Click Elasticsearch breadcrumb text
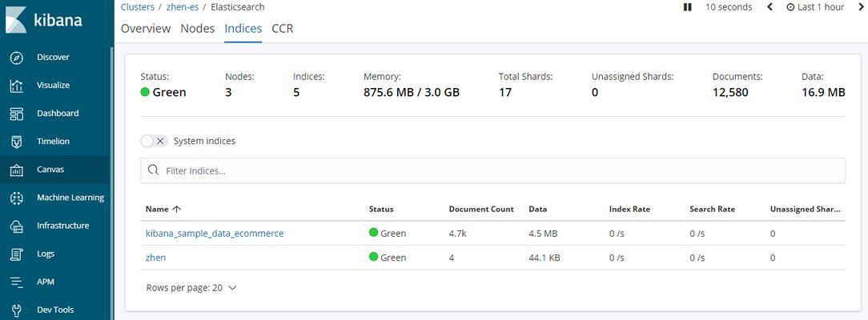 pos(238,7)
